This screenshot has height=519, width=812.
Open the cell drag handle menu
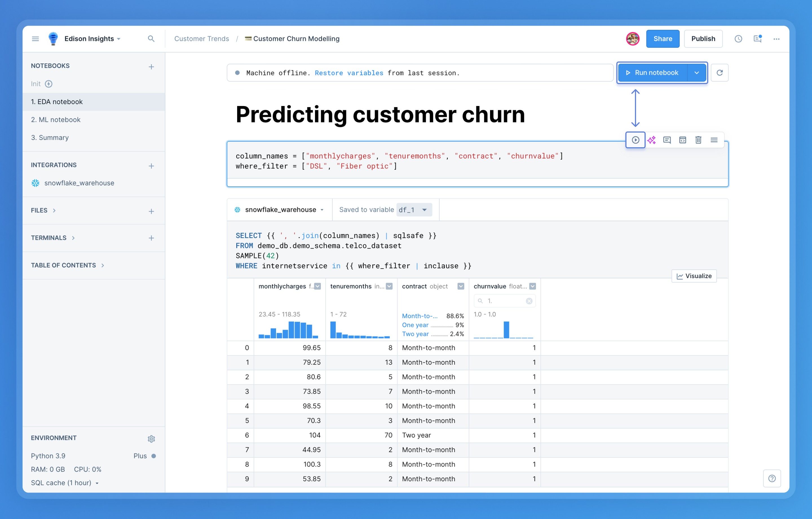(x=714, y=140)
